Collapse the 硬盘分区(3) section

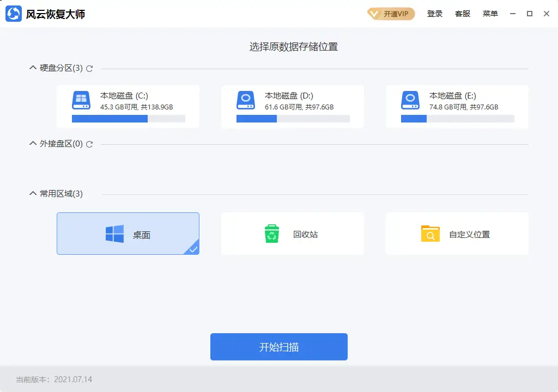(33, 68)
